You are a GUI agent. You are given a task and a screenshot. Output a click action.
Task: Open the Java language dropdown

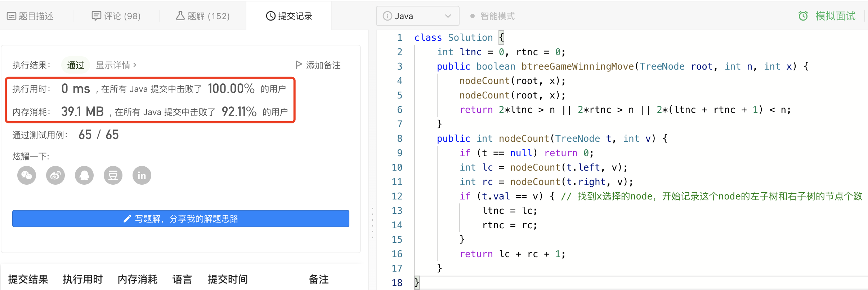(x=417, y=16)
